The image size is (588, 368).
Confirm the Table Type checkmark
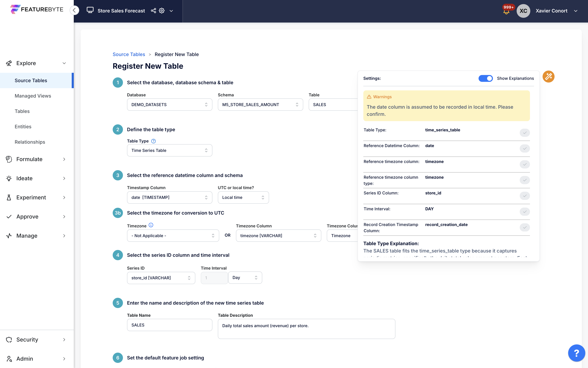pyautogui.click(x=524, y=133)
